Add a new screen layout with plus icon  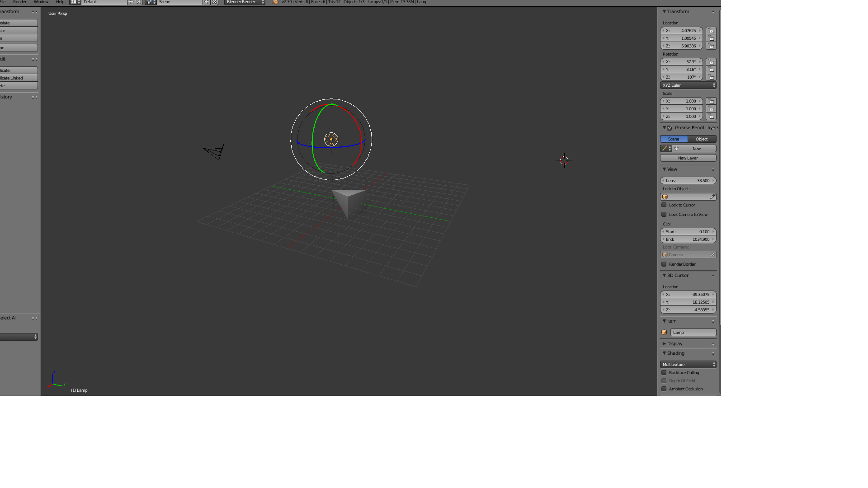(131, 2)
